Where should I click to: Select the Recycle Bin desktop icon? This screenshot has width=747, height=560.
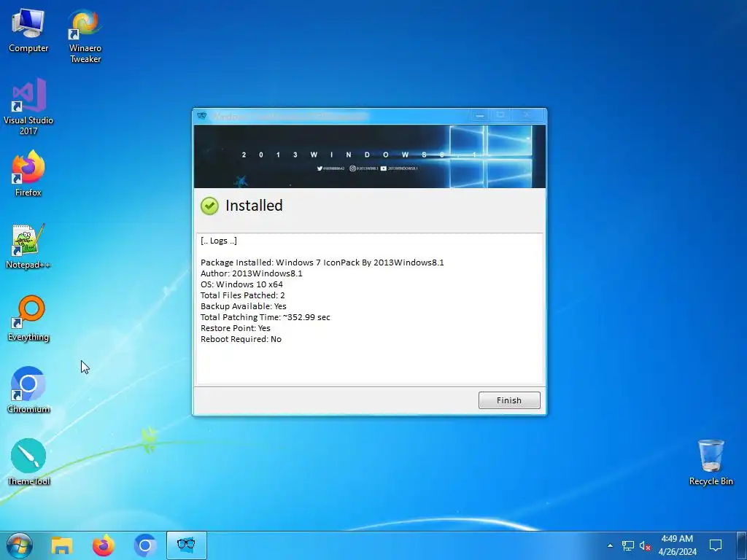click(711, 462)
